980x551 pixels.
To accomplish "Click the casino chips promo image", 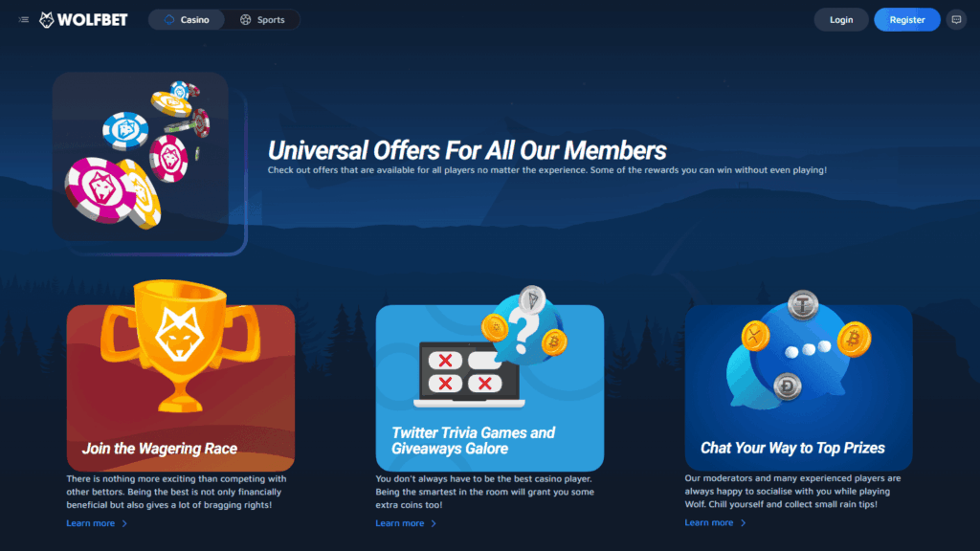I will pos(141,156).
